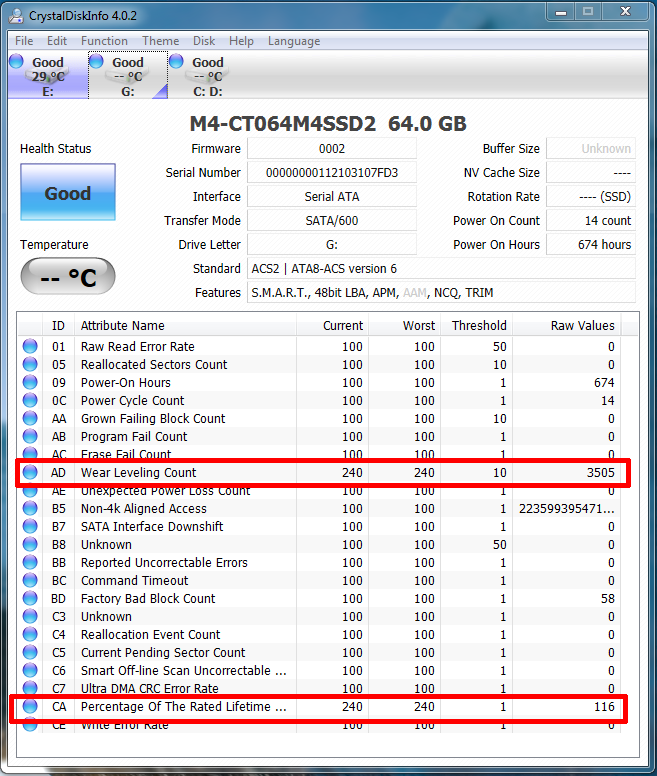Click status orb for B8 Unknown row
The image size is (657, 776).
point(30,544)
